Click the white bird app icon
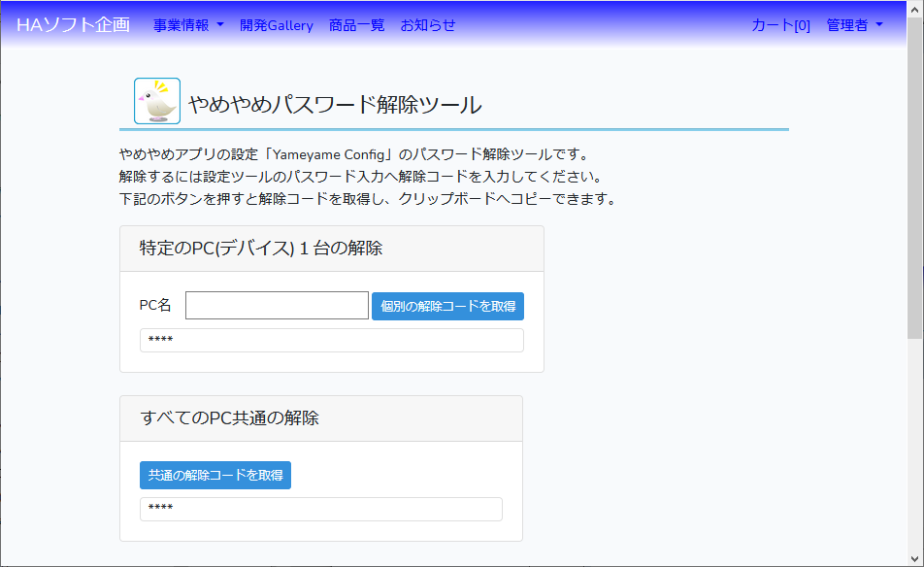 (157, 101)
